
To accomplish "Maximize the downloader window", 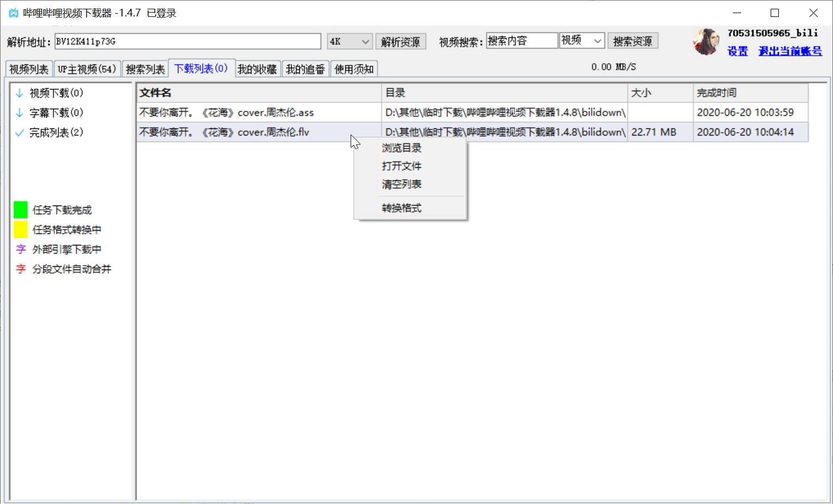I will click(774, 13).
